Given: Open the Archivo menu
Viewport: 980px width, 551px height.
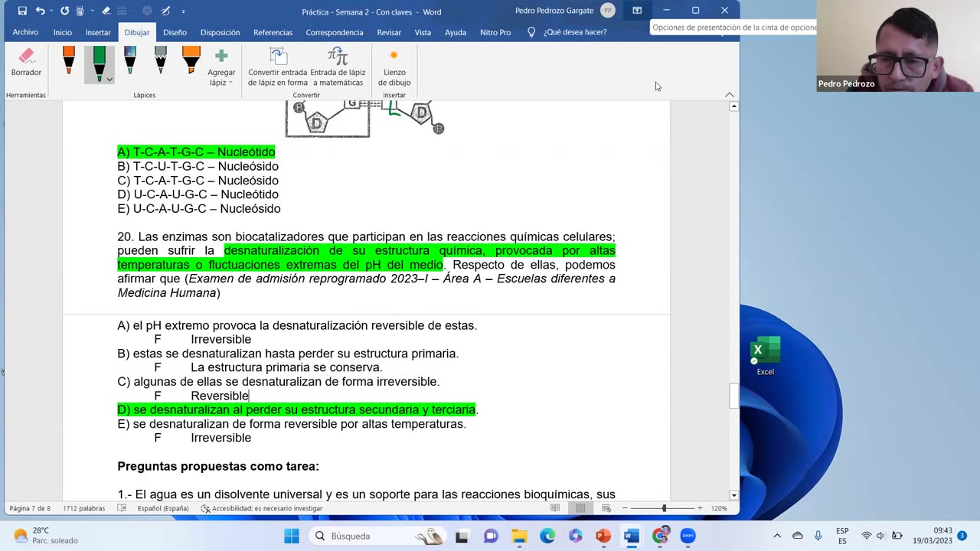Looking at the screenshot, I should (25, 32).
